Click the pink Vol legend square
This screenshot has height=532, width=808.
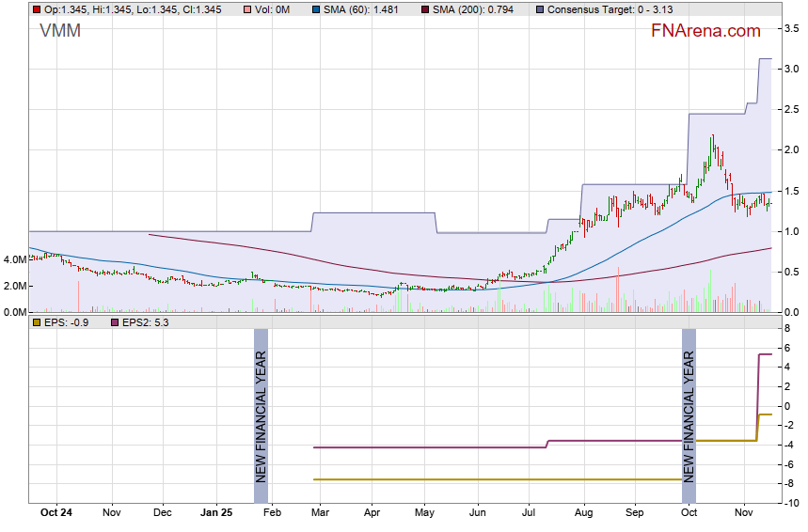246,9
